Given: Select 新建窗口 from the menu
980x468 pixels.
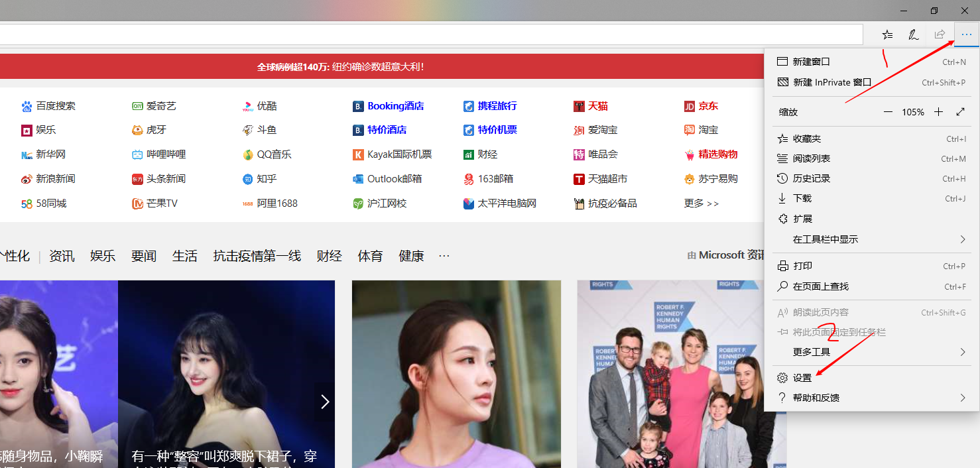Looking at the screenshot, I should pyautogui.click(x=872, y=62).
